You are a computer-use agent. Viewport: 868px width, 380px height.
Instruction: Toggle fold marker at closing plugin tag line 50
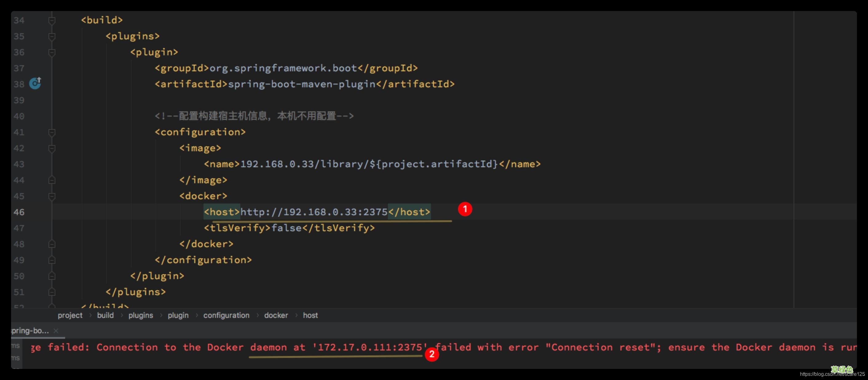coord(52,276)
